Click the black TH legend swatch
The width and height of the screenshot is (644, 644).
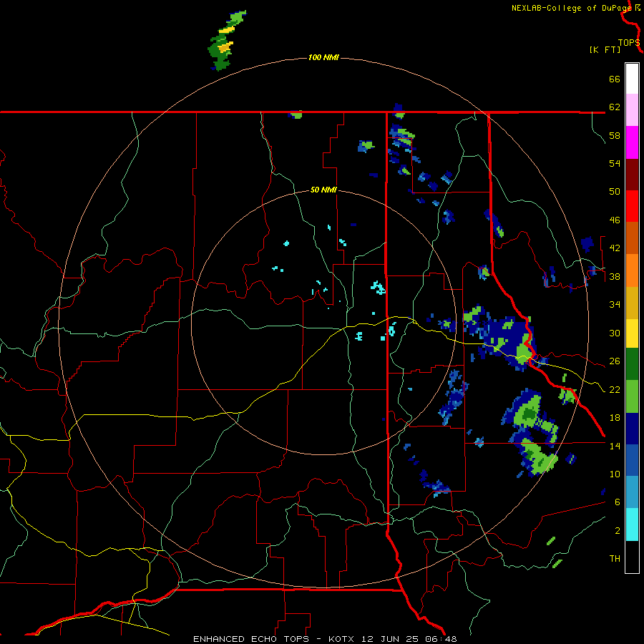click(x=632, y=557)
